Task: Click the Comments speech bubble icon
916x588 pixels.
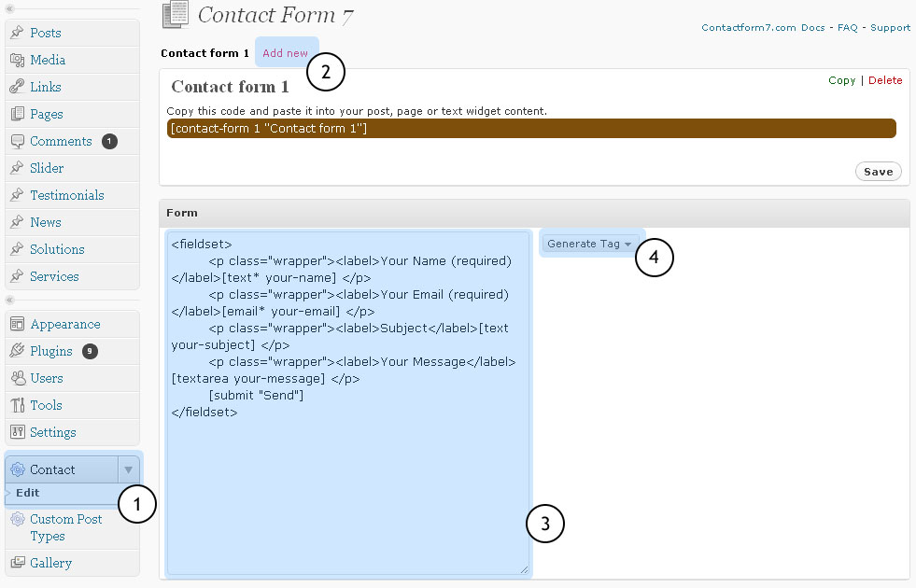Action: tap(17, 141)
